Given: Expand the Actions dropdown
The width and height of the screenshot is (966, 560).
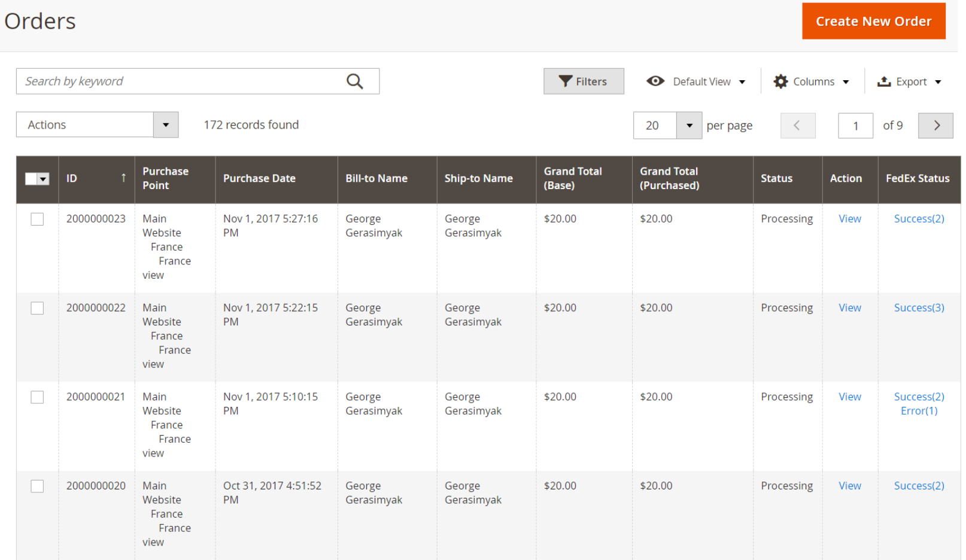Looking at the screenshot, I should pyautogui.click(x=166, y=125).
